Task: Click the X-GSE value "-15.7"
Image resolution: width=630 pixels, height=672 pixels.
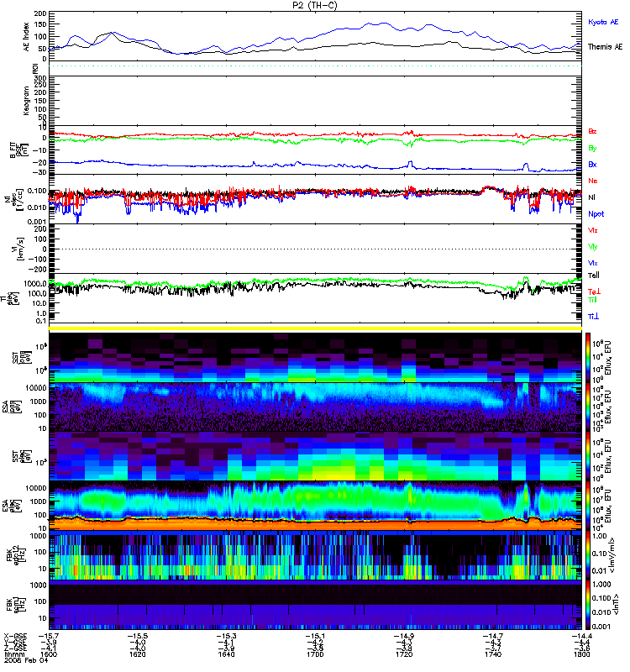Action: [49, 636]
